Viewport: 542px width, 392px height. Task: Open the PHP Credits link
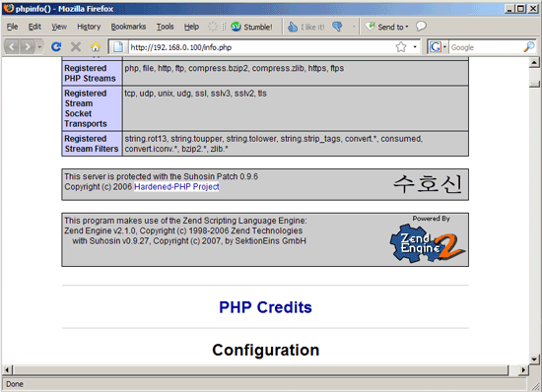(x=265, y=307)
